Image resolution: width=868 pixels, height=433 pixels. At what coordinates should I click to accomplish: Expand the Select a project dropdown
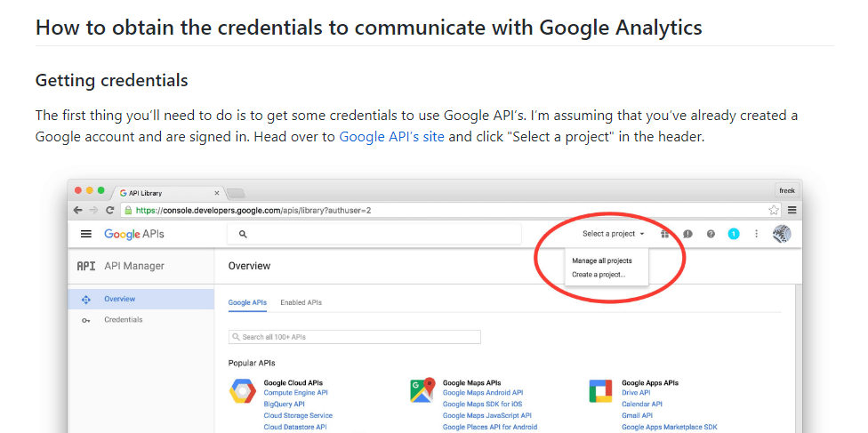coord(614,234)
